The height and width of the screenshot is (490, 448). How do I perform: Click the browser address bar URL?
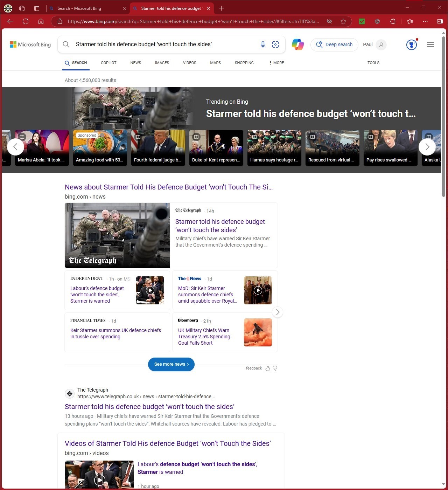[193, 21]
